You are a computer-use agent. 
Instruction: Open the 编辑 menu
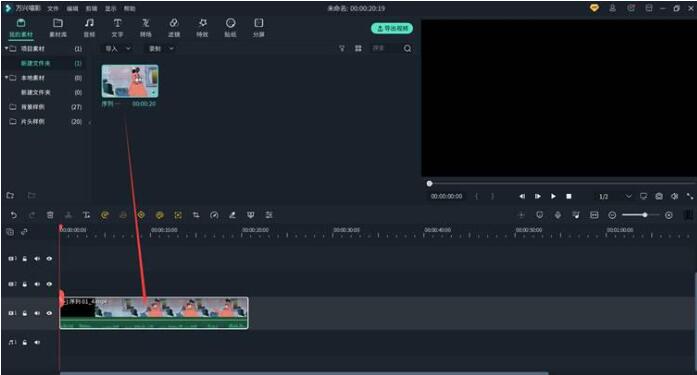coord(72,8)
